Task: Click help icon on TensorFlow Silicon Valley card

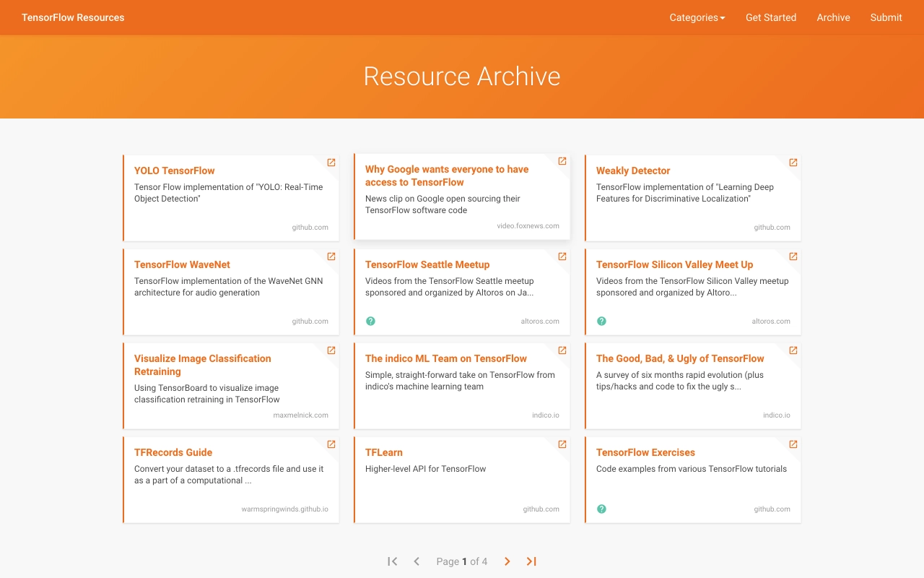Action: (601, 321)
